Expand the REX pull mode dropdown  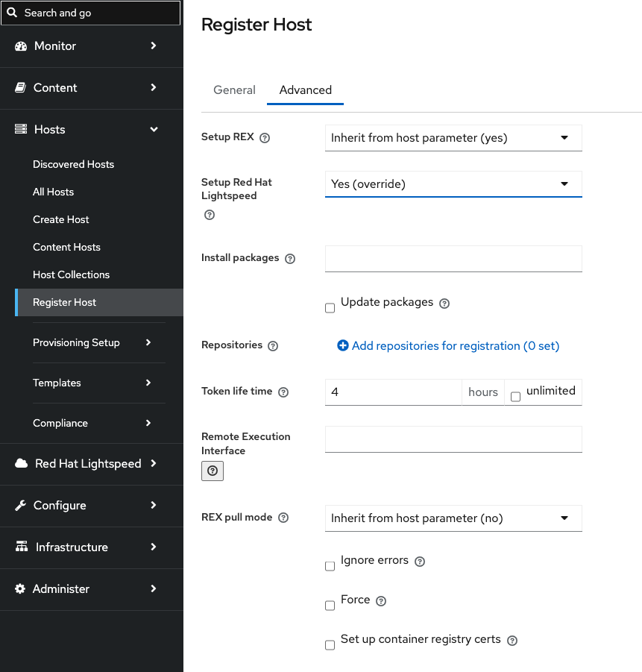(x=453, y=518)
